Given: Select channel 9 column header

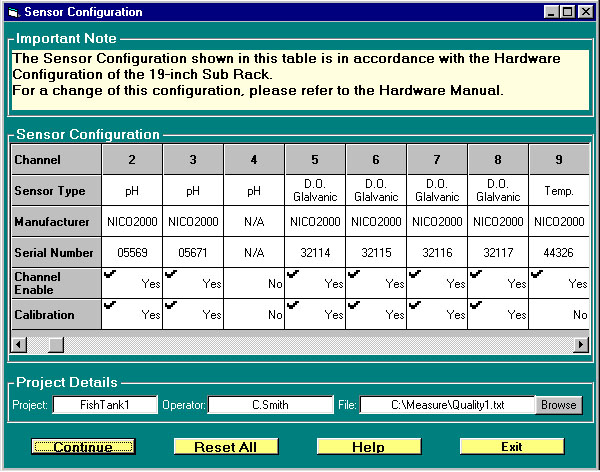Looking at the screenshot, I should (x=559, y=159).
